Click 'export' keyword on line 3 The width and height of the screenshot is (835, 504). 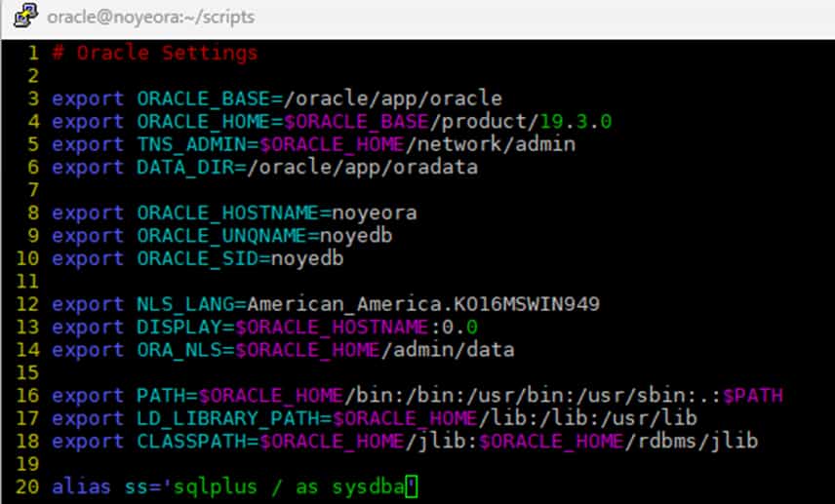click(88, 99)
